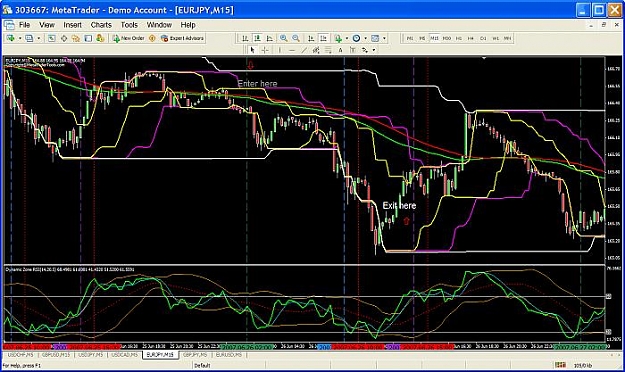Click the Zoom Out magnifier icon
Image resolution: width=625 pixels, height=372 pixels.
[x=296, y=38]
